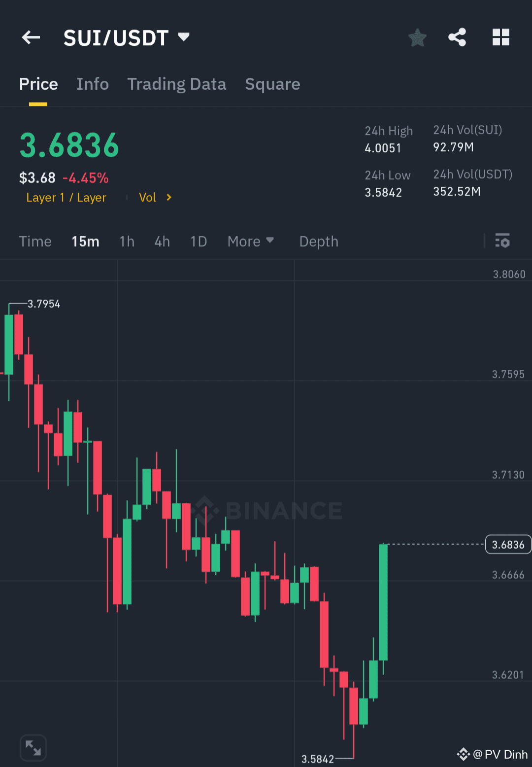532x767 pixels.
Task: Open the Square tab
Action: pos(272,84)
